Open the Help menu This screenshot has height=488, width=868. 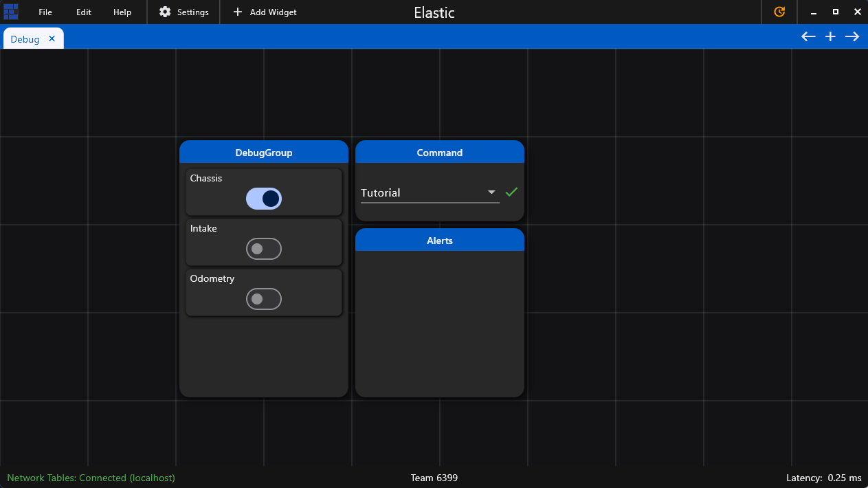point(122,12)
